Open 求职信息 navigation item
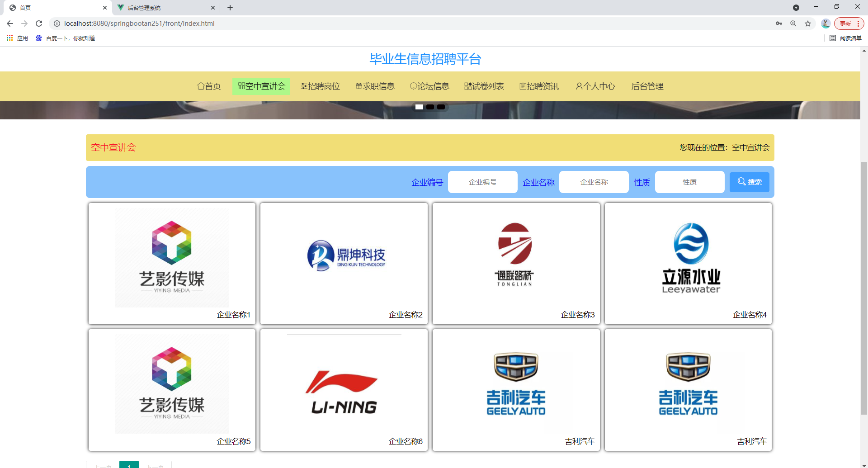868x468 pixels. coord(375,86)
